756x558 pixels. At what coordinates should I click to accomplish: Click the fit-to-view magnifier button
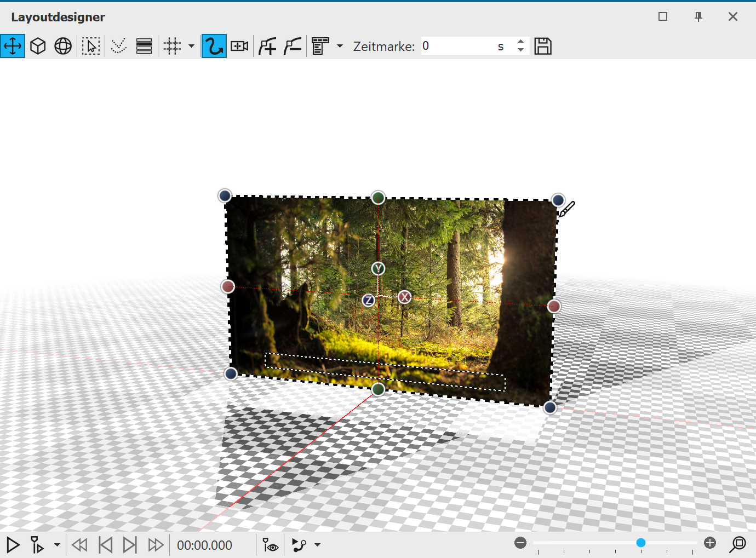[738, 545]
